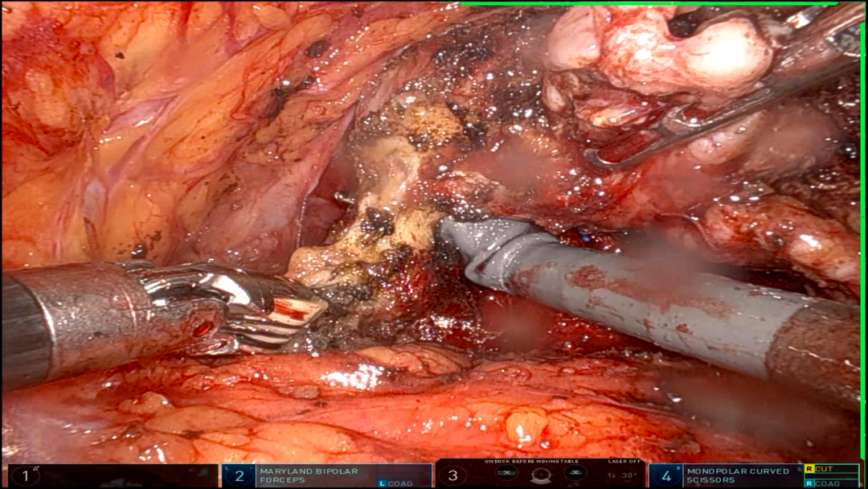Image resolution: width=868 pixels, height=489 pixels.
Task: Select arm 1 number indicator
Action: 25,475
